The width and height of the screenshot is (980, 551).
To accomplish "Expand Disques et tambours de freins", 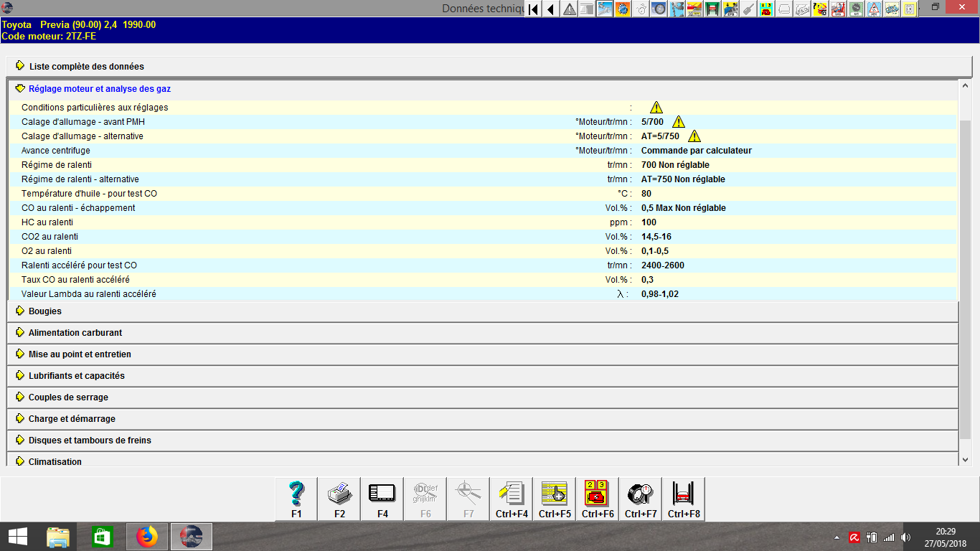I will coord(483,441).
